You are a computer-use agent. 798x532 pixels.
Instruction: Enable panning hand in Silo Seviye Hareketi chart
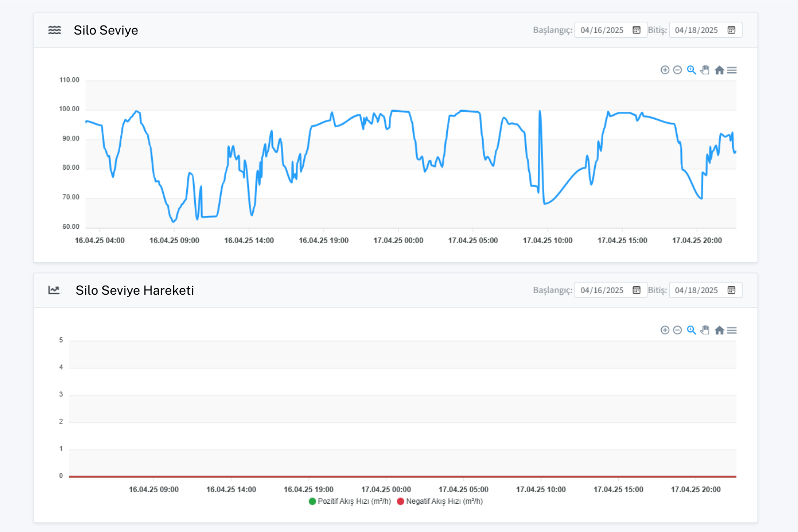point(705,330)
